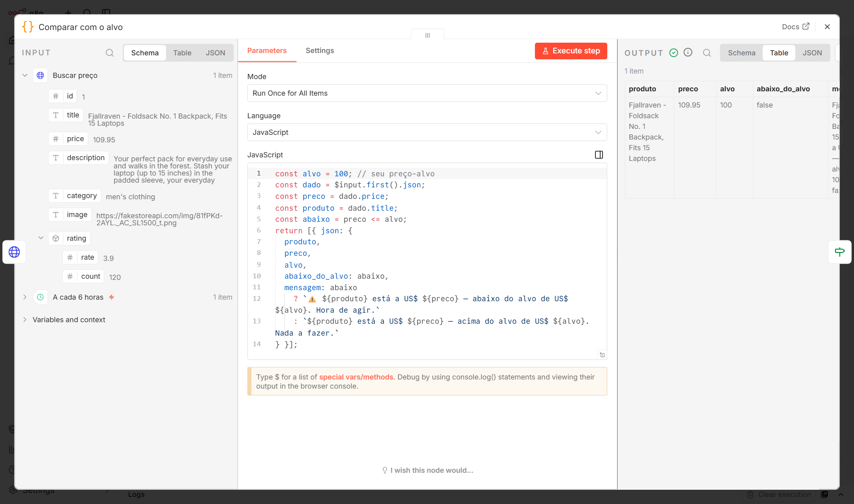The height and width of the screenshot is (504, 854).
Task: Expand Variables and context section
Action: click(25, 319)
